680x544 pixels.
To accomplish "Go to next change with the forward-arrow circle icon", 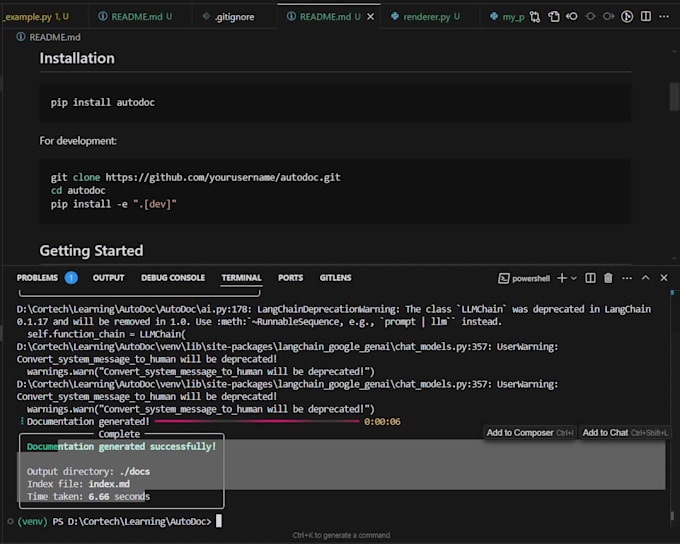I will [x=609, y=16].
